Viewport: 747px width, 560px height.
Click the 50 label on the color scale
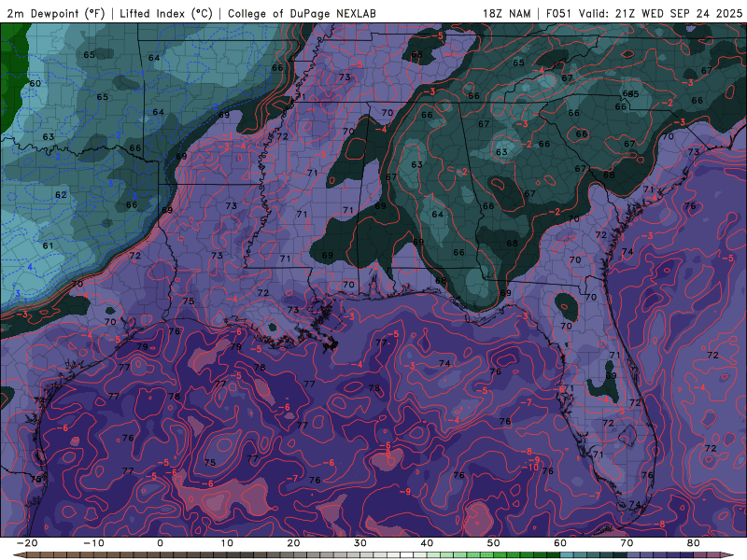494,543
